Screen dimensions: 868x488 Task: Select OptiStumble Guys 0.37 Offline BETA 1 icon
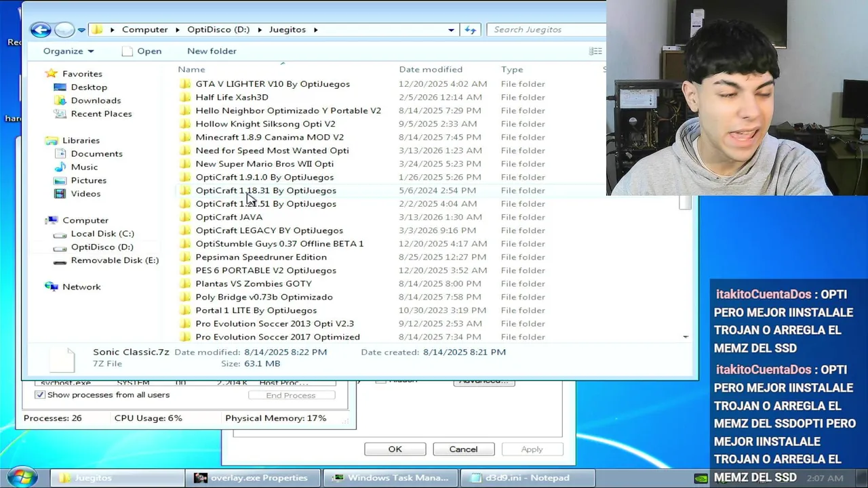coord(185,243)
